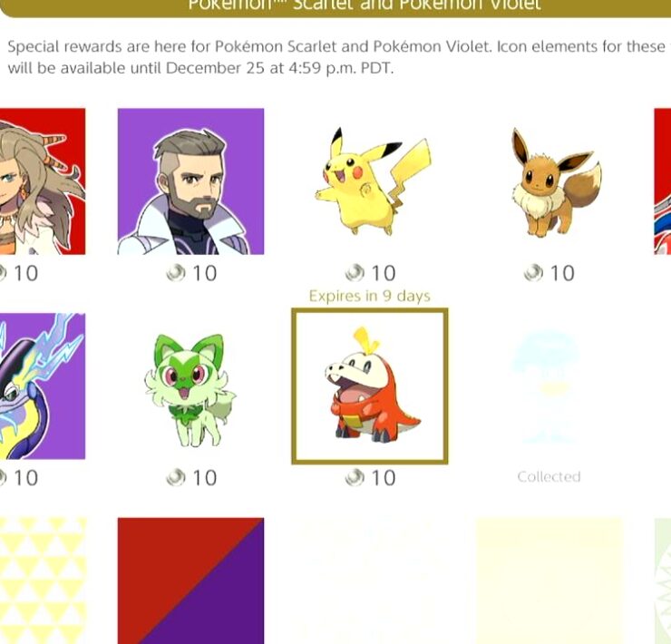
Task: Select the long-haired professor on red background
Action: click(x=43, y=181)
